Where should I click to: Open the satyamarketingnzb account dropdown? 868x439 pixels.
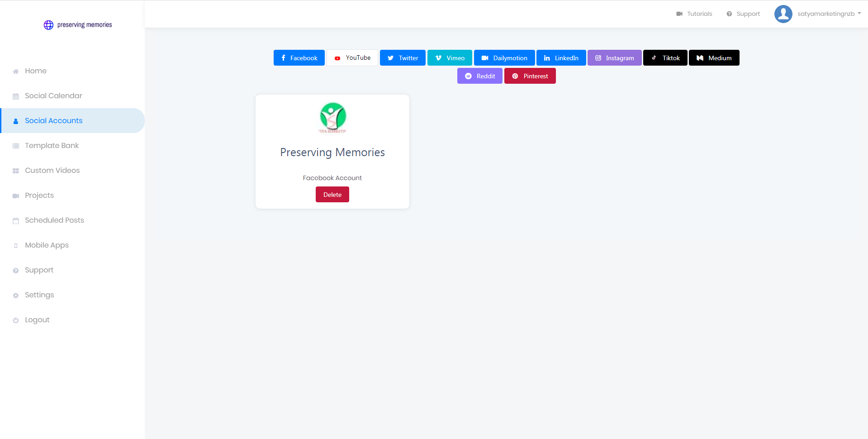click(829, 14)
